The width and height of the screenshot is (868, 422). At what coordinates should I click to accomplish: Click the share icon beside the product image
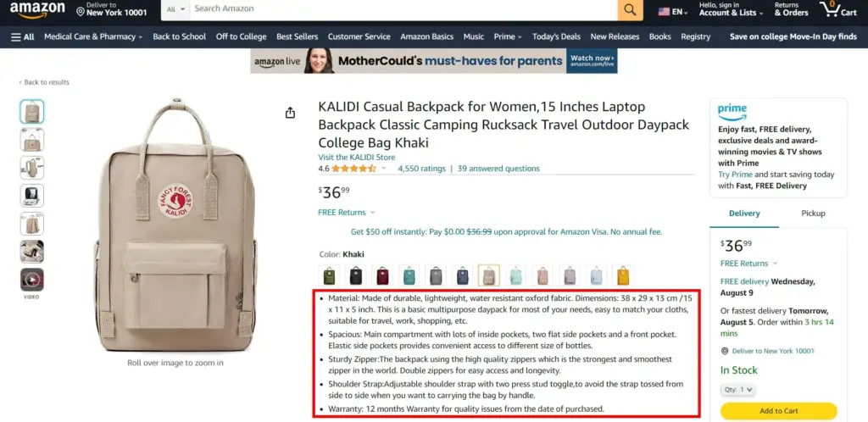pos(290,113)
